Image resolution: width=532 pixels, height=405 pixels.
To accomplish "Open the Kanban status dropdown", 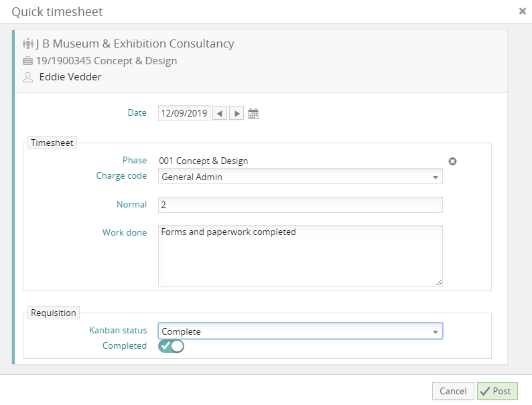I will (x=435, y=332).
